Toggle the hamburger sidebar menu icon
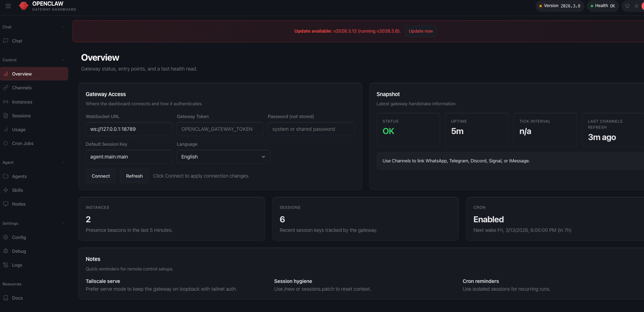Screen dimensions: 644x312 8,6
